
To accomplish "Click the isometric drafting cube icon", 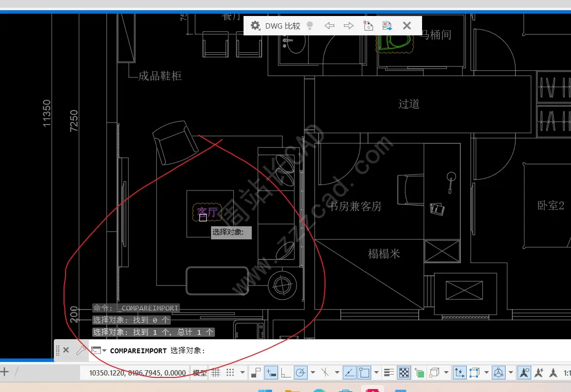I will click(434, 373).
